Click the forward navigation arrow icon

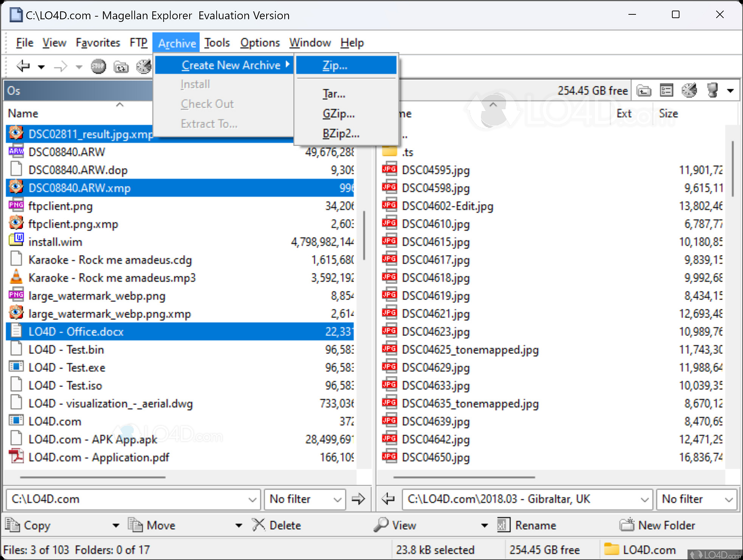pos(60,66)
